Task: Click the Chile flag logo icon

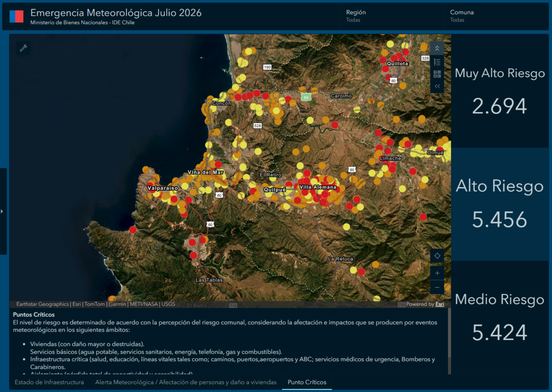Action: 16,16
